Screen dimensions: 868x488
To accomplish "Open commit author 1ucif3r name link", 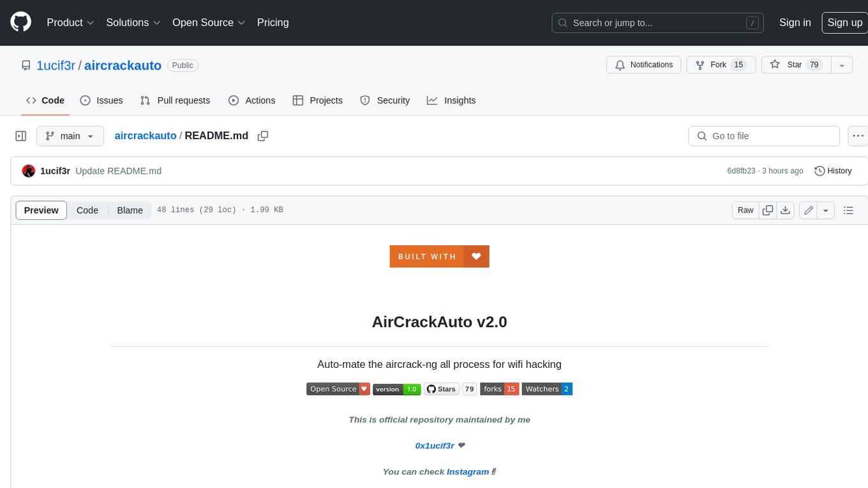I will pyautogui.click(x=55, y=171).
